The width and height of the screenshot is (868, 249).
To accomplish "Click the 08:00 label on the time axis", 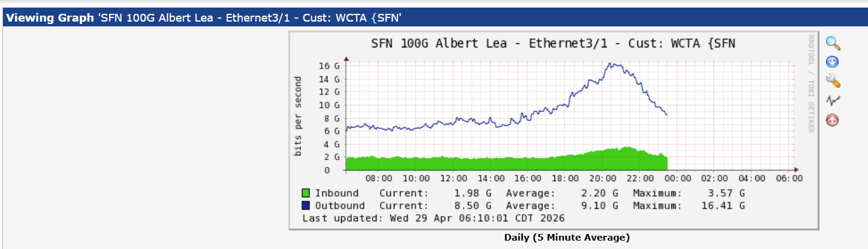I will (379, 178).
